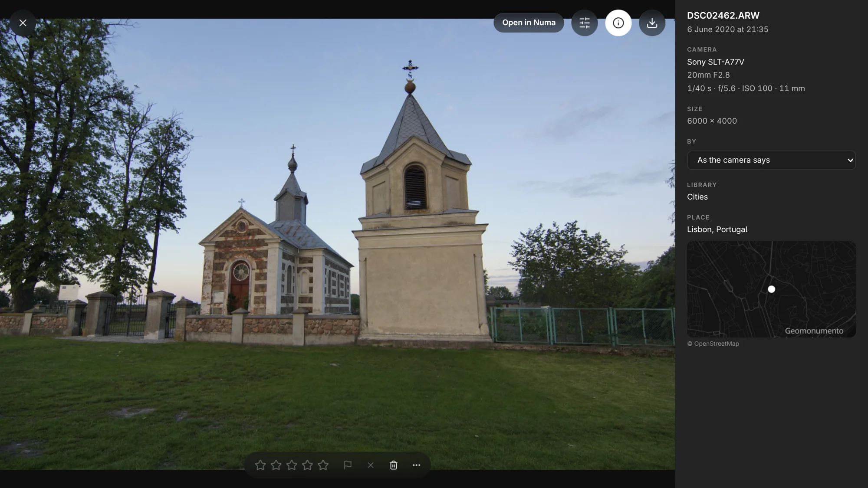The height and width of the screenshot is (488, 868).
Task: Expand the 'As the camera says' dropdown
Action: (x=771, y=160)
